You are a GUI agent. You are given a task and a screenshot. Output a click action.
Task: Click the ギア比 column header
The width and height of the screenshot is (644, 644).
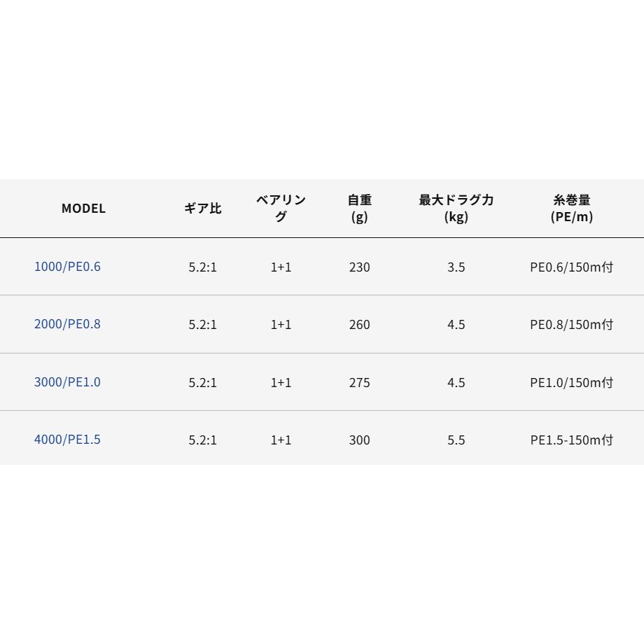tap(203, 208)
